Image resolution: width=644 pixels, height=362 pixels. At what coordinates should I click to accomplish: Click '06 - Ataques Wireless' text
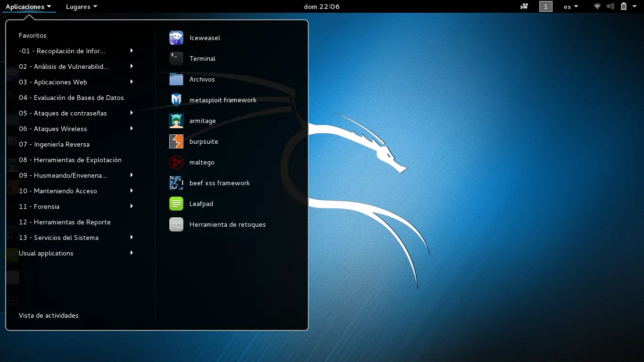tap(53, 129)
